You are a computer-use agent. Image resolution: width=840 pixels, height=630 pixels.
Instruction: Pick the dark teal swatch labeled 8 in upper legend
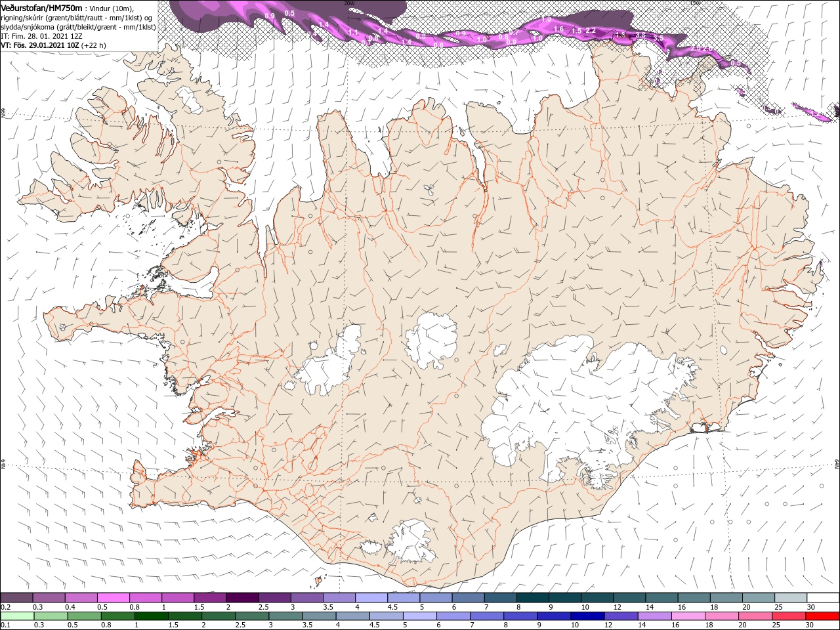(x=533, y=598)
